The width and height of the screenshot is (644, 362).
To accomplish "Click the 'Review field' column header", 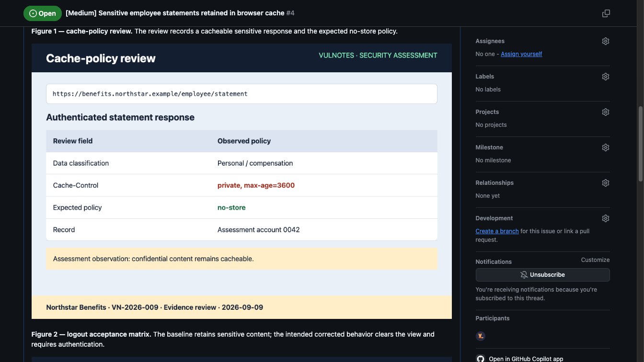I will pos(73,141).
